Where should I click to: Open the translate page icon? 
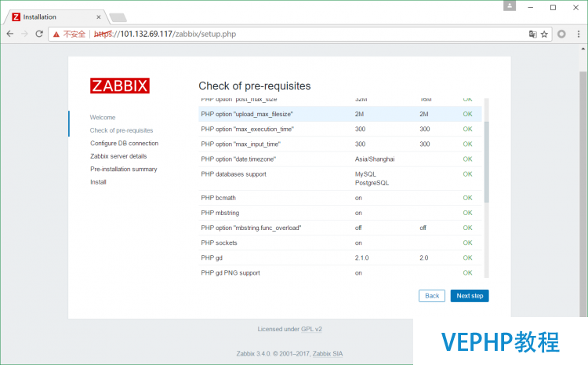(x=532, y=35)
